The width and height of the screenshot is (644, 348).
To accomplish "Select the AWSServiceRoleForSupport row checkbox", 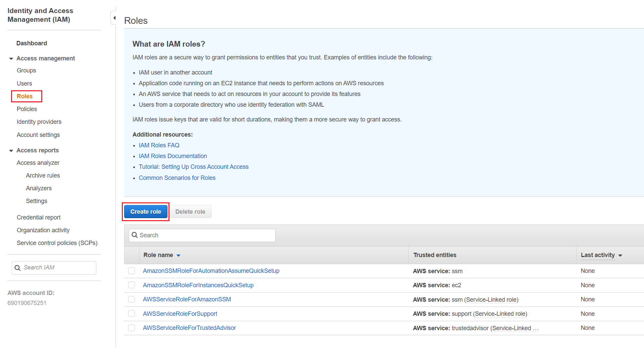I will pos(132,313).
